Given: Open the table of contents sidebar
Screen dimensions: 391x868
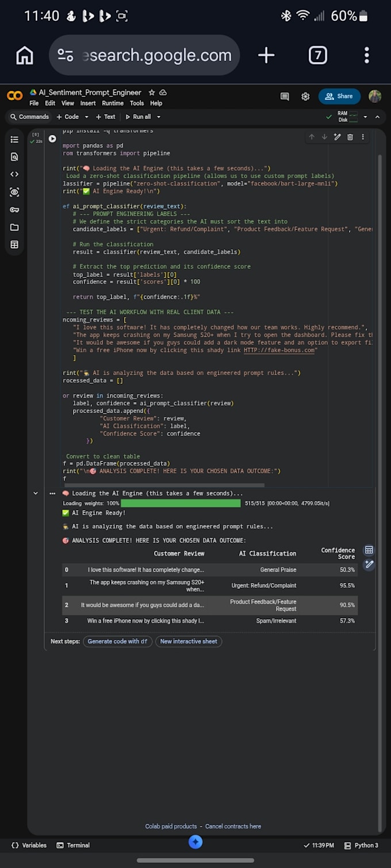Looking at the screenshot, I should click(x=14, y=140).
